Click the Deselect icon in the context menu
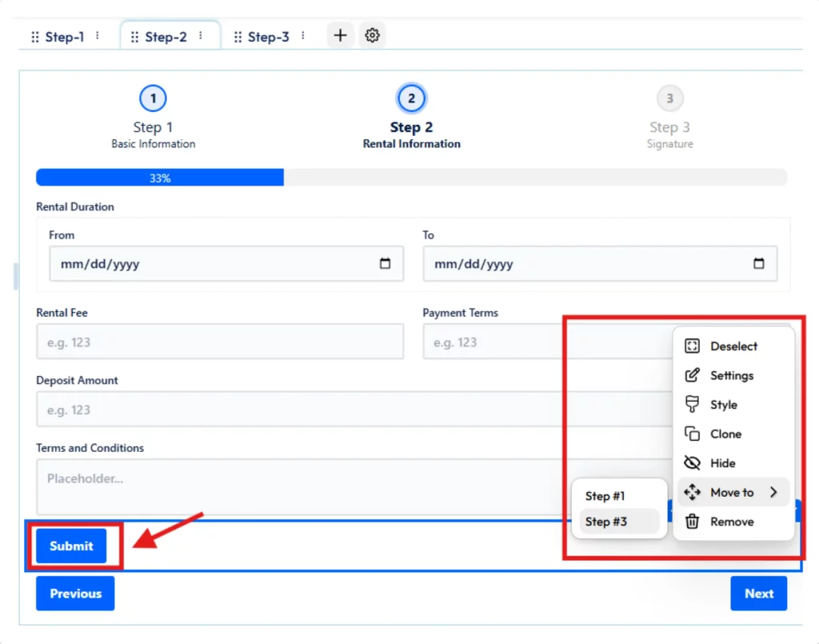The width and height of the screenshot is (819, 644). point(693,346)
